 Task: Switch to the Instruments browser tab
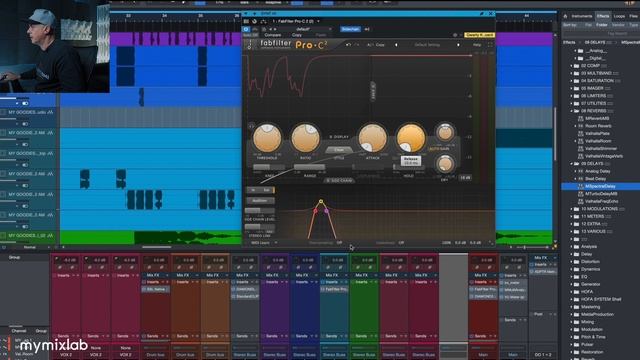point(582,16)
